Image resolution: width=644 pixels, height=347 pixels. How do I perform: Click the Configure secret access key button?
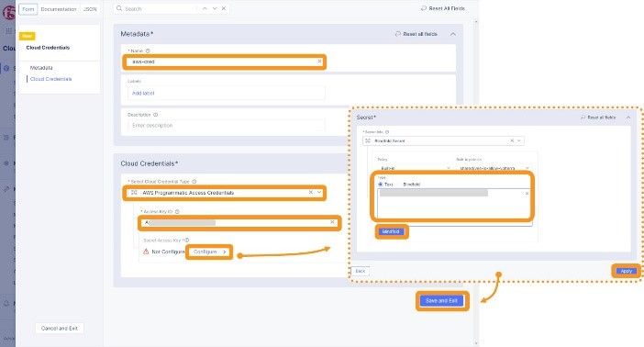point(209,252)
